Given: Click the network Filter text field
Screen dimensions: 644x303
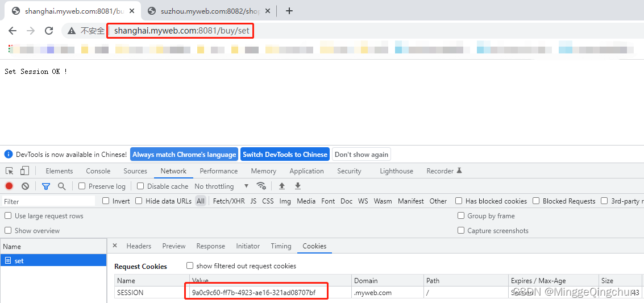Looking at the screenshot, I should pos(48,201).
